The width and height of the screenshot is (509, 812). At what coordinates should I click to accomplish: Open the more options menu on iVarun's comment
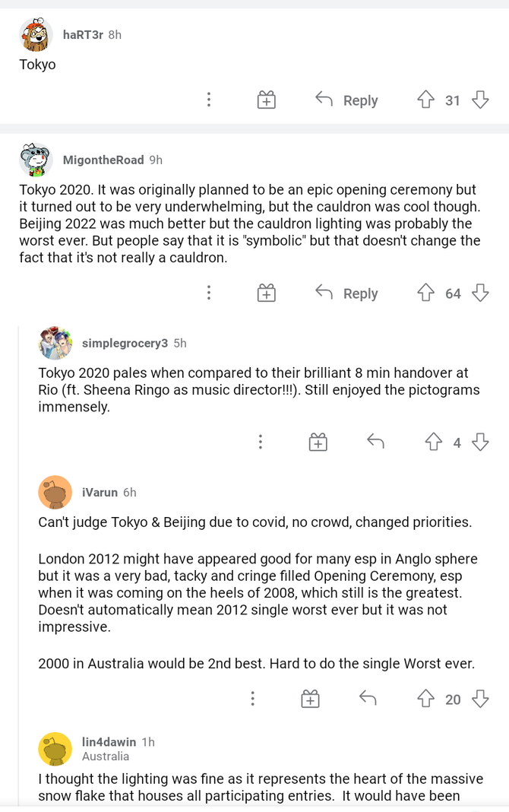(252, 699)
